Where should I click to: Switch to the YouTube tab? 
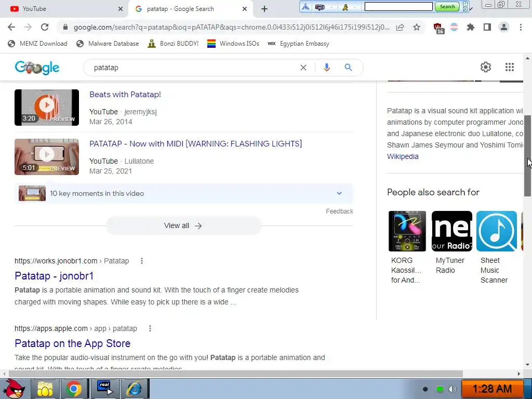64,9
